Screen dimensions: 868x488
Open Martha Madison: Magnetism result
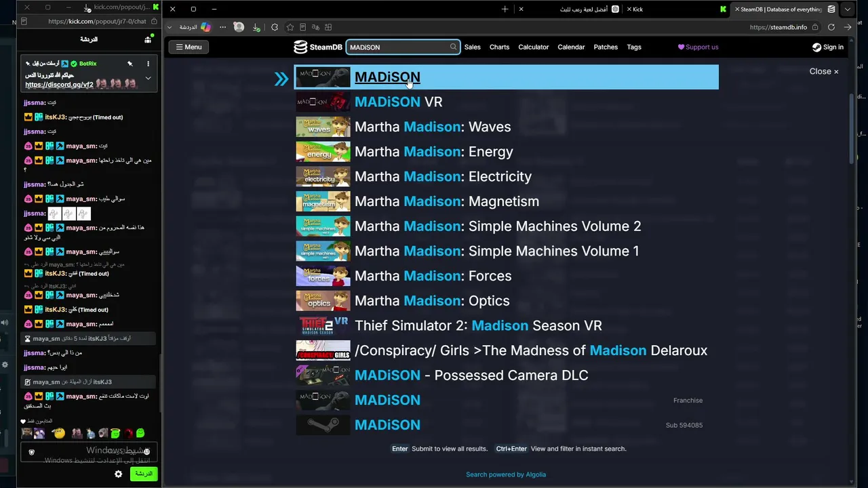tap(506, 201)
